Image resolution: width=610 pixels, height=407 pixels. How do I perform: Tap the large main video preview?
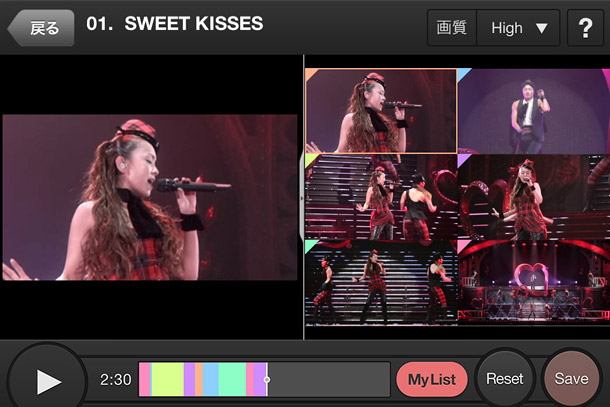(x=150, y=197)
